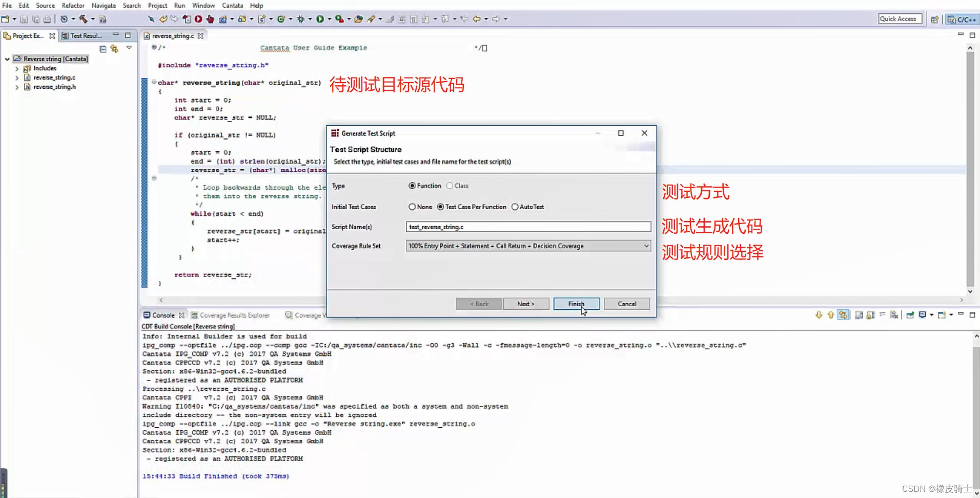This screenshot has height=498, width=980.
Task: Click console Scroll Lock icon
Action: [x=871, y=315]
